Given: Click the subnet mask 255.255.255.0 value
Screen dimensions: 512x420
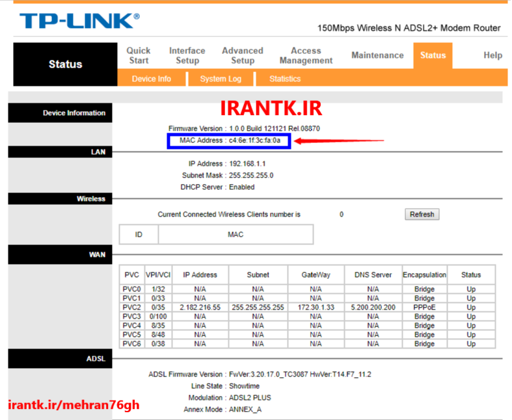Looking at the screenshot, I should [x=251, y=176].
